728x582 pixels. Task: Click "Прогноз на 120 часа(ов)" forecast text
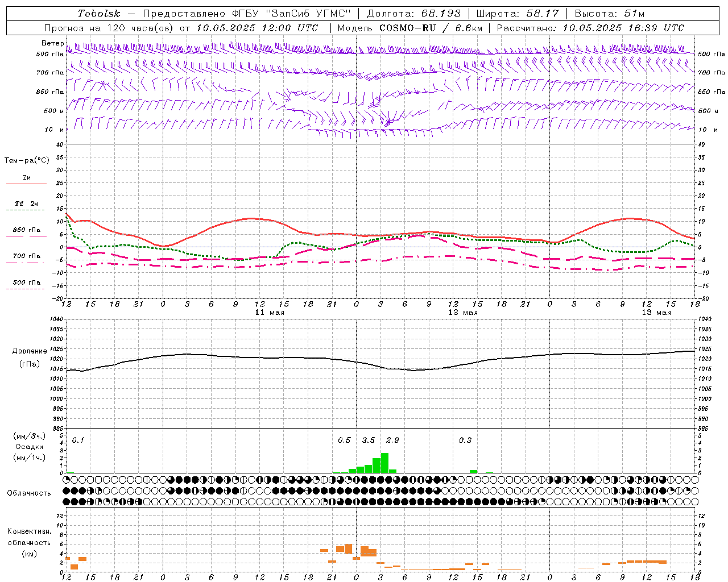[x=110, y=28]
